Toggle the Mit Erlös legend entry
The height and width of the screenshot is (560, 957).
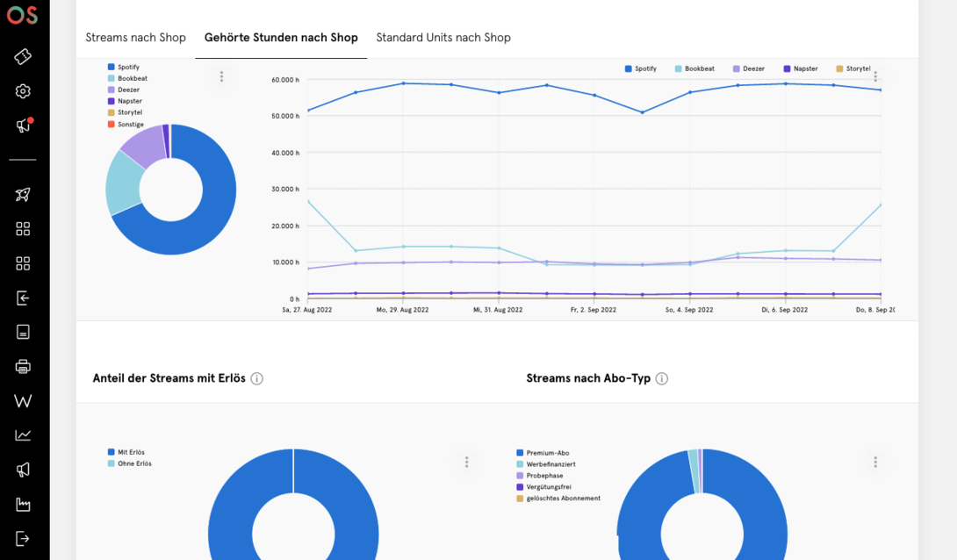126,452
